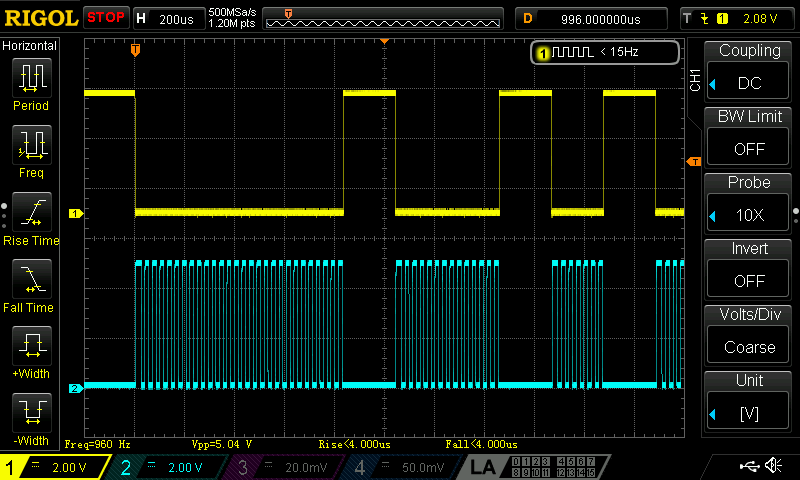
Task: Click the square wave frequency counter icon
Action: [x=572, y=52]
